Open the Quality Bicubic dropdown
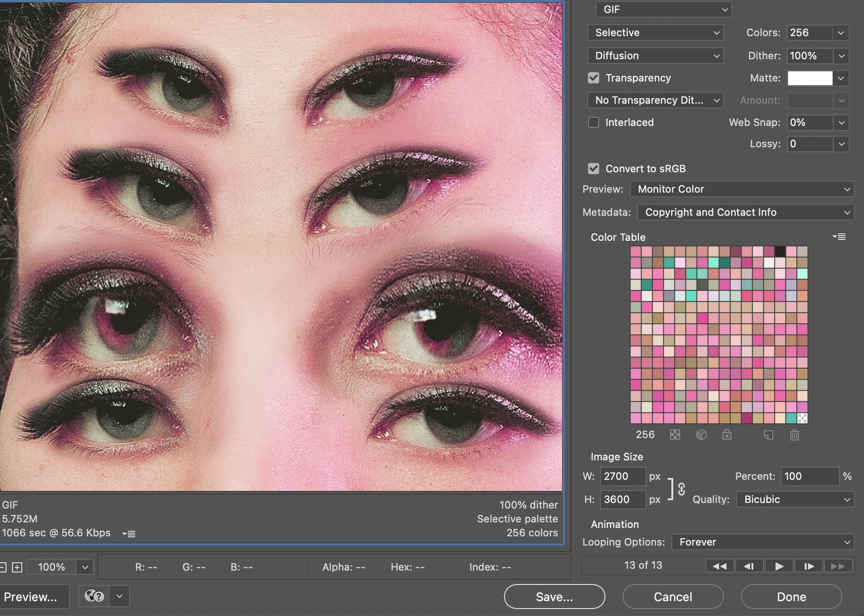Image resolution: width=864 pixels, height=616 pixels. click(x=795, y=499)
